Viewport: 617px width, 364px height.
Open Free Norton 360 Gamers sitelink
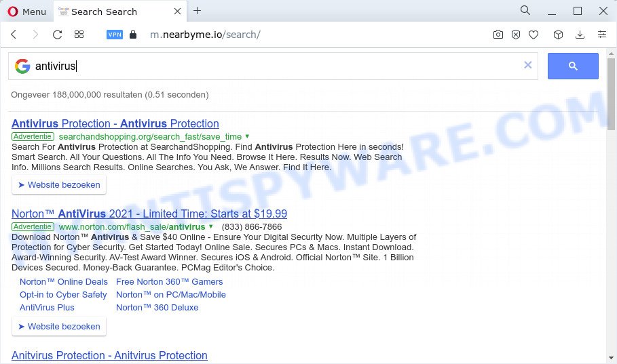coord(169,282)
